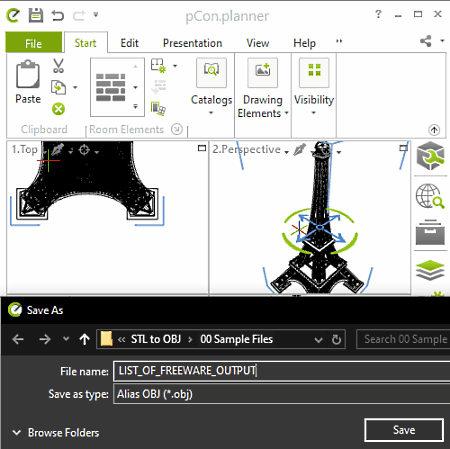Open the Presentation ribbon tab

pos(192,43)
